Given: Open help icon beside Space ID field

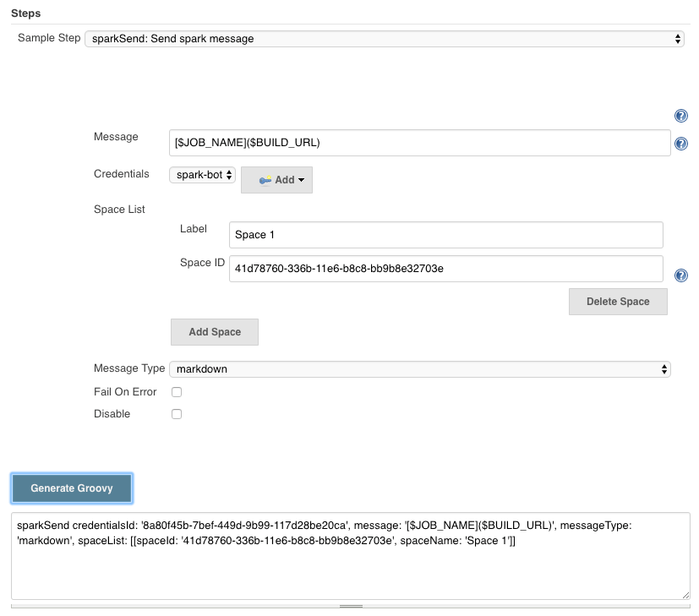Looking at the screenshot, I should (680, 275).
